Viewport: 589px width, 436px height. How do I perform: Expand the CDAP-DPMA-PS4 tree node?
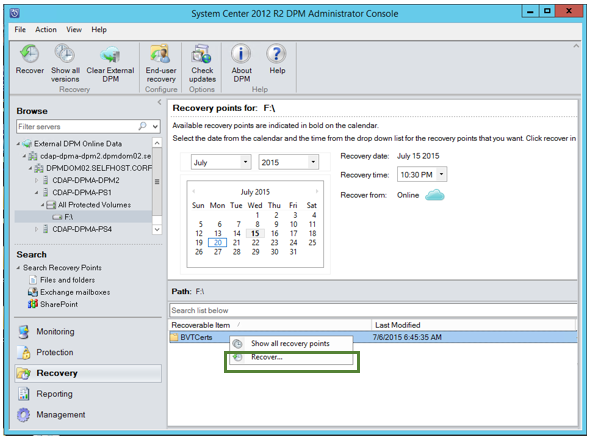[x=36, y=229]
